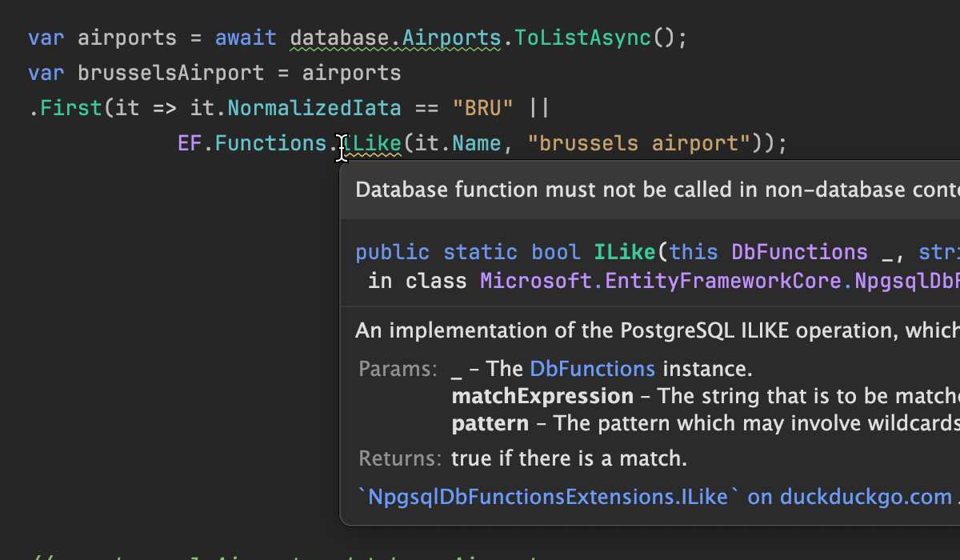The width and height of the screenshot is (960, 560).
Task: Click the matchExpression parameter in tooltip
Action: click(542, 396)
